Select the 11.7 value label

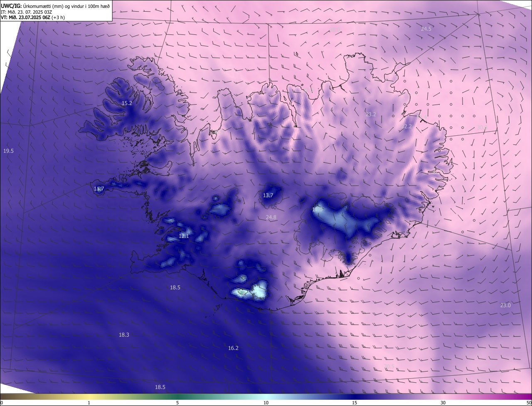pos(99,189)
